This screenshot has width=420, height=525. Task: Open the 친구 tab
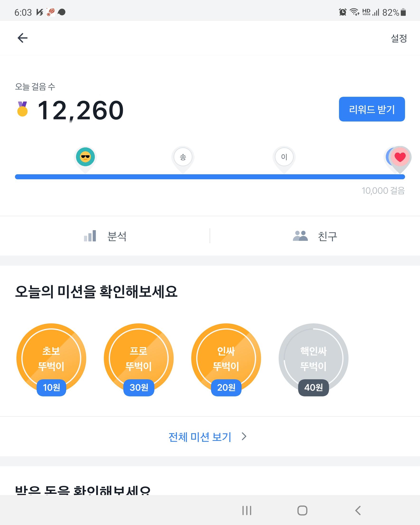coord(327,236)
